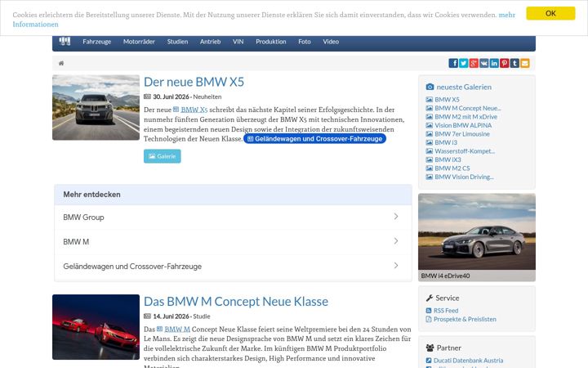Image resolution: width=588 pixels, height=368 pixels.
Task: Open BMW X5 inline text link
Action: 194,110
